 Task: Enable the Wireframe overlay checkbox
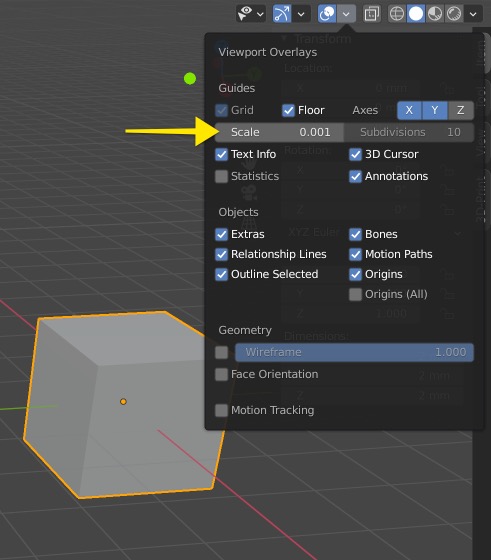(221, 352)
